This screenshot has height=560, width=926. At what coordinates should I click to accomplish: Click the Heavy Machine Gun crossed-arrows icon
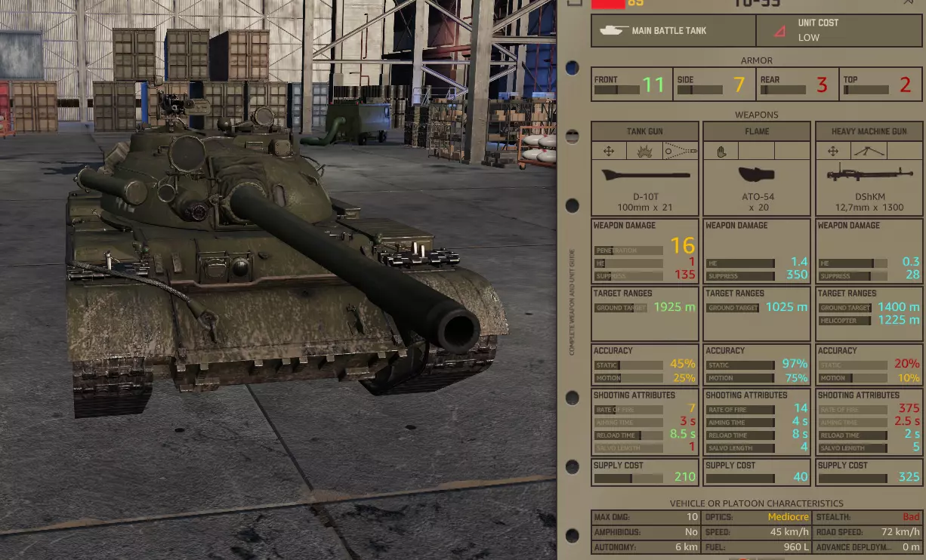pos(833,151)
